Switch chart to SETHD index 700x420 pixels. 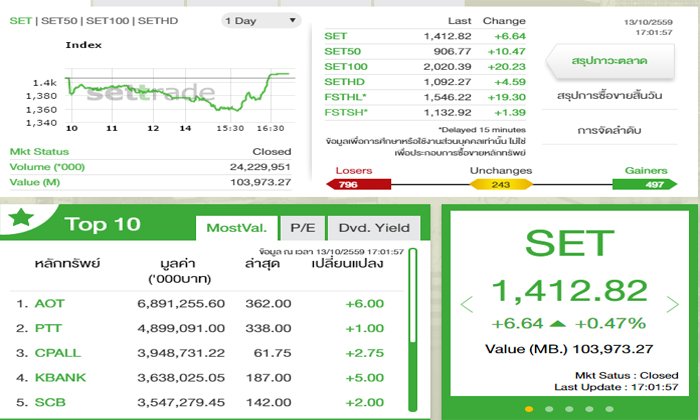(158, 21)
